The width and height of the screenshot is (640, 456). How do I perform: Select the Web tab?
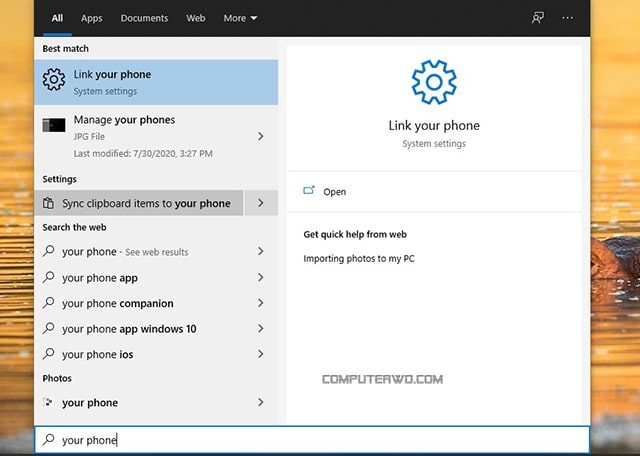(x=196, y=18)
